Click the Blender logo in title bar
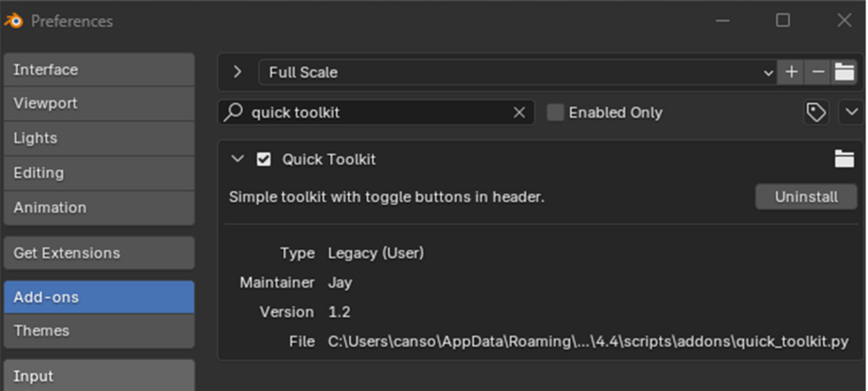 [14, 21]
